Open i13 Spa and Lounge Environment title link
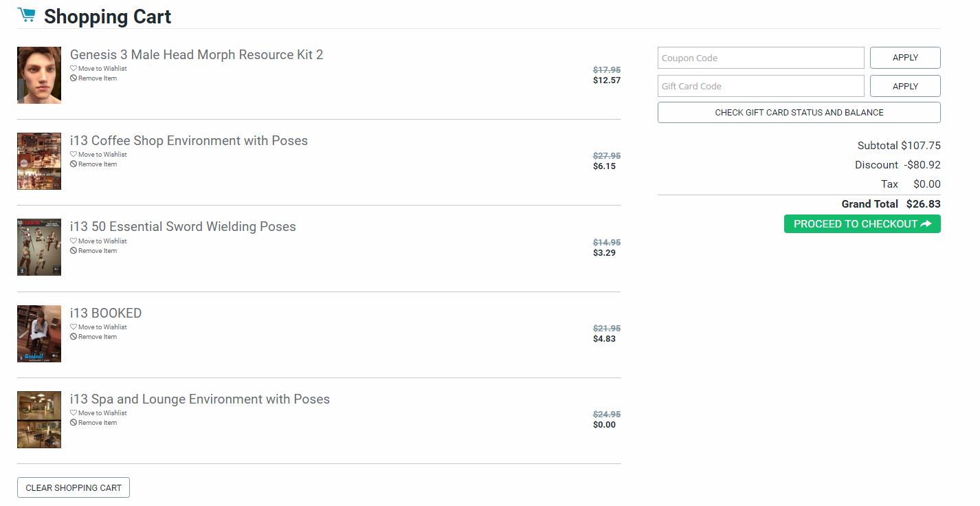Screen dimensions: 980x506 pyautogui.click(x=200, y=399)
